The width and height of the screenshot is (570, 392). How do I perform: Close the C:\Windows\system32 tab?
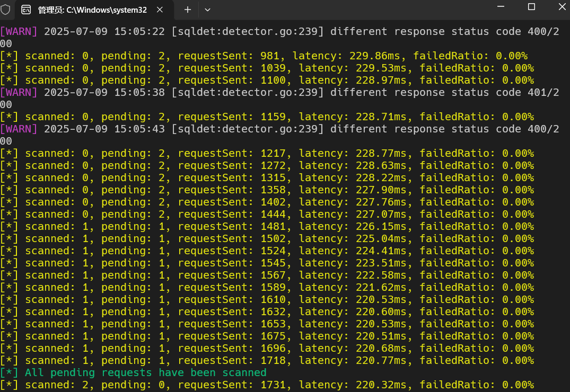160,10
